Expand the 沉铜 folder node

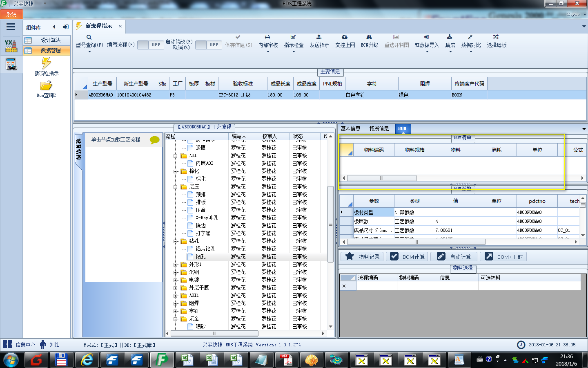point(176,272)
